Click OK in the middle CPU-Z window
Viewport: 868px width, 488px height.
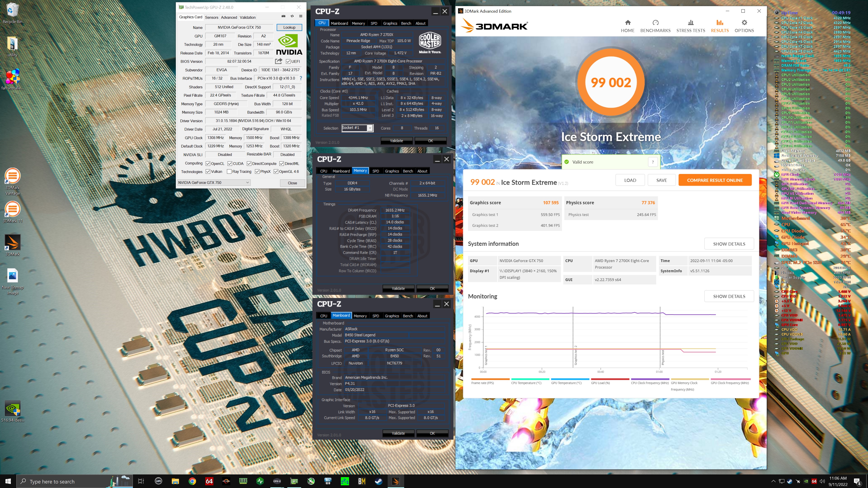[x=432, y=289]
